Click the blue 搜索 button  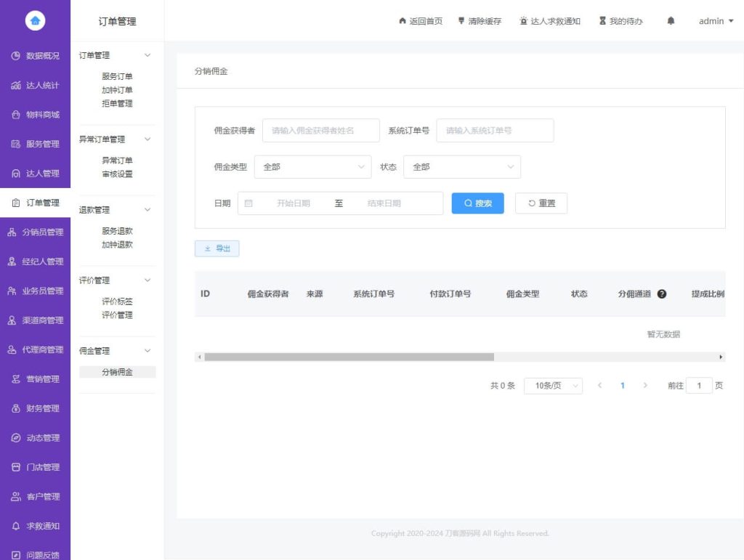[477, 203]
